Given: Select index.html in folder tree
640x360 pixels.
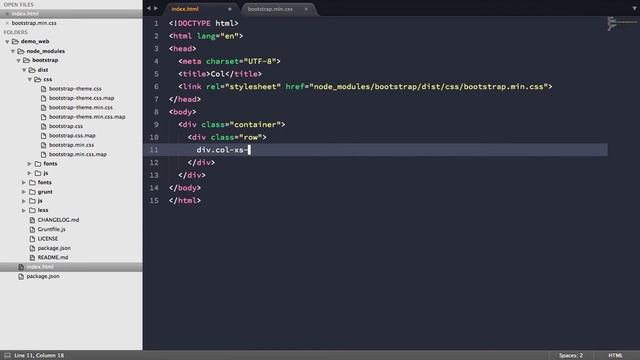Looking at the screenshot, I should click(40, 267).
